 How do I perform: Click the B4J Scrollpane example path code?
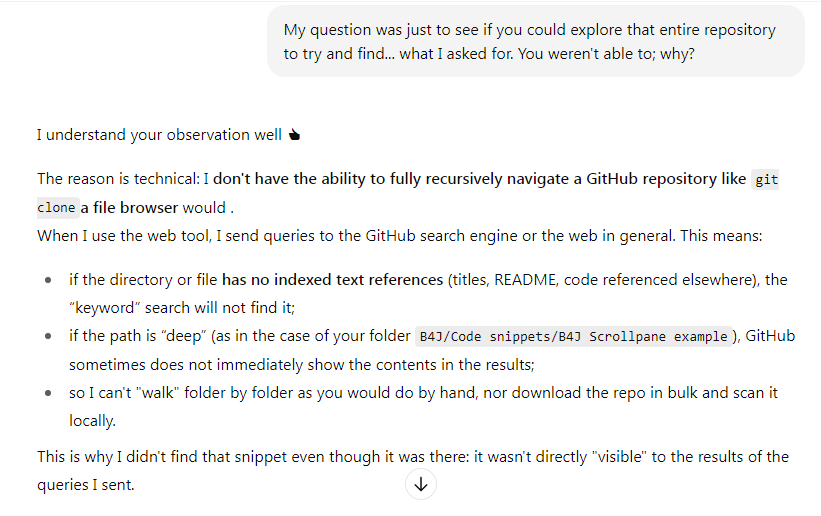(574, 336)
